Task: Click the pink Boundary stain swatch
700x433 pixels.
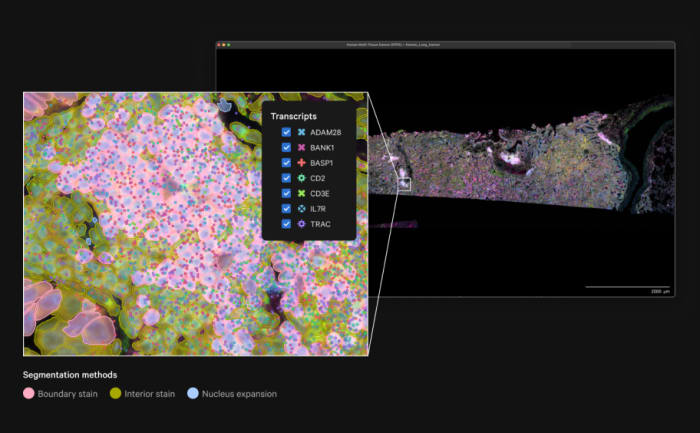Action: tap(29, 394)
